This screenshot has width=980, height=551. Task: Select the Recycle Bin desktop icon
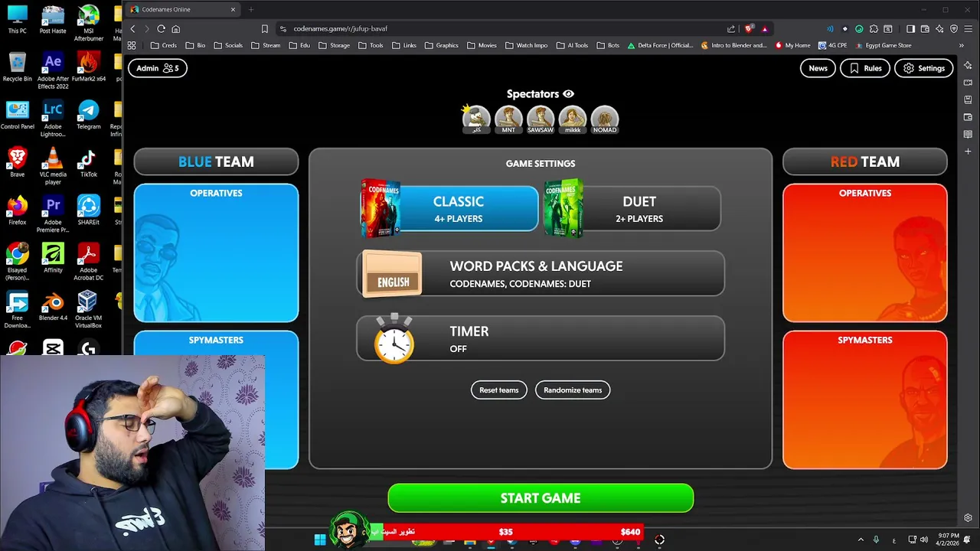point(17,67)
